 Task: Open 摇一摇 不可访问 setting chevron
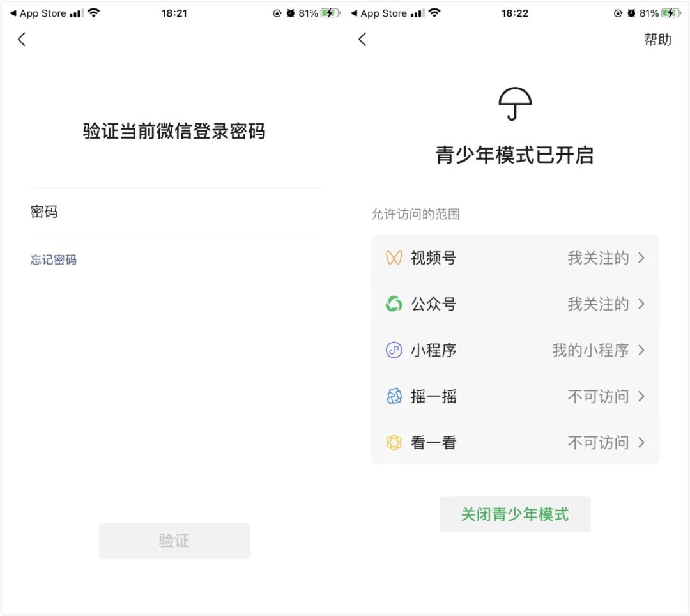point(641,396)
